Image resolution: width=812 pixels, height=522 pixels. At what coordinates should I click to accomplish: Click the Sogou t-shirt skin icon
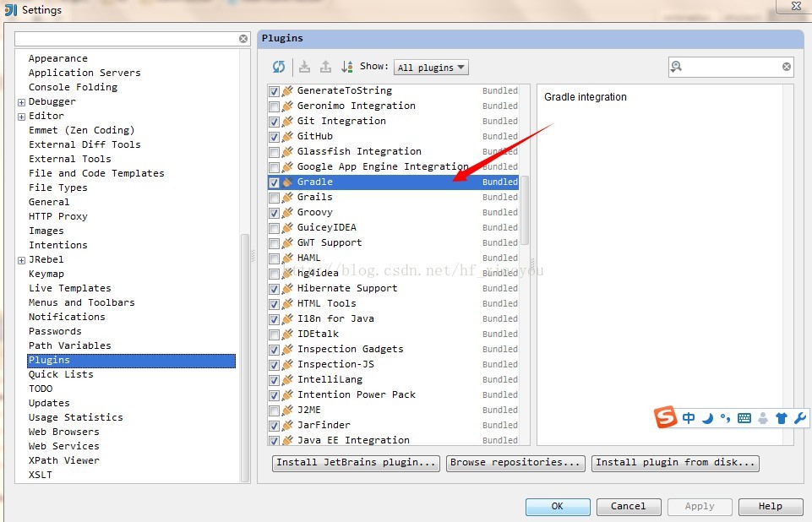coord(782,417)
